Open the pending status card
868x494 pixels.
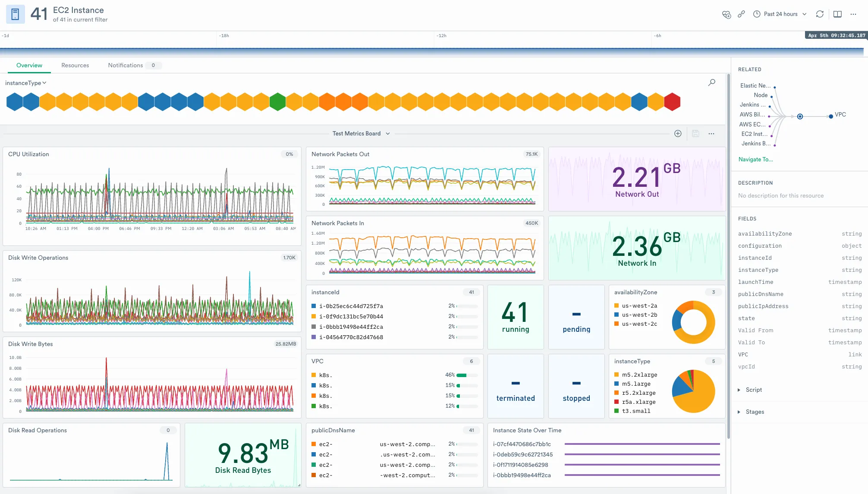tap(576, 317)
